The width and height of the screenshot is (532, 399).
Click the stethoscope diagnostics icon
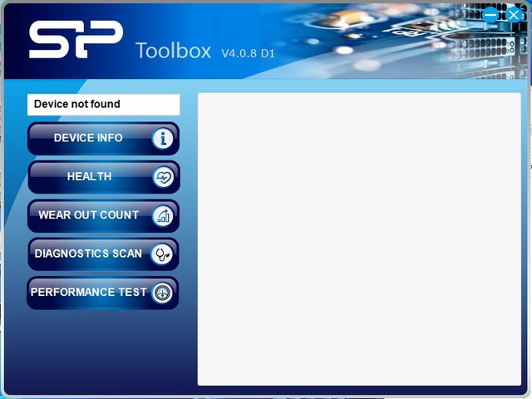(162, 254)
